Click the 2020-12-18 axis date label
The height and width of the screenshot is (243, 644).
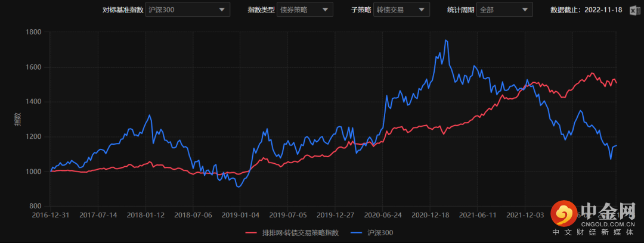[431, 214]
